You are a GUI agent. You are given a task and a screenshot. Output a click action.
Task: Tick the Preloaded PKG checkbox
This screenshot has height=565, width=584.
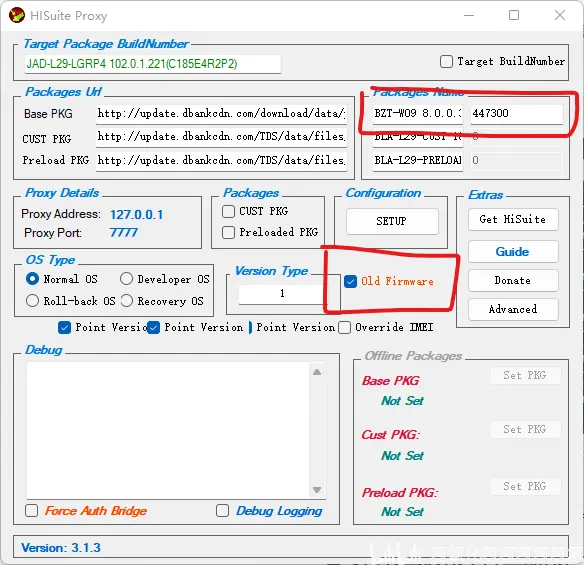tap(228, 233)
